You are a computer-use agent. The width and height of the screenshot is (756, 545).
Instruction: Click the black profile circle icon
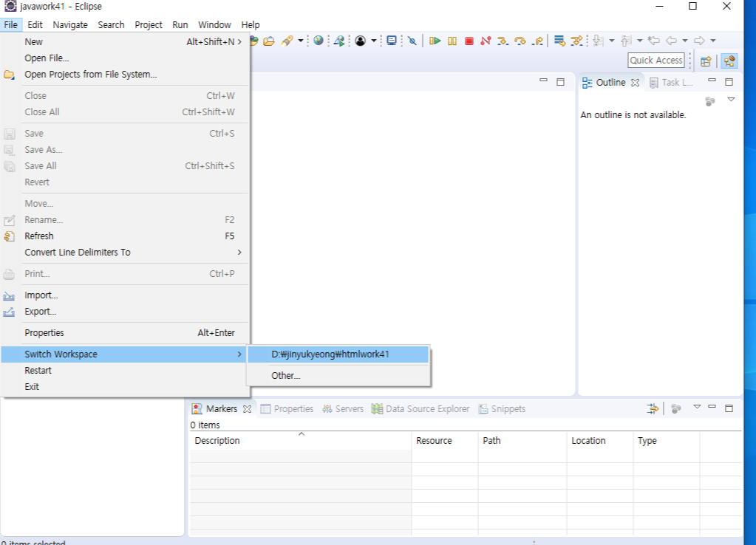(x=360, y=41)
